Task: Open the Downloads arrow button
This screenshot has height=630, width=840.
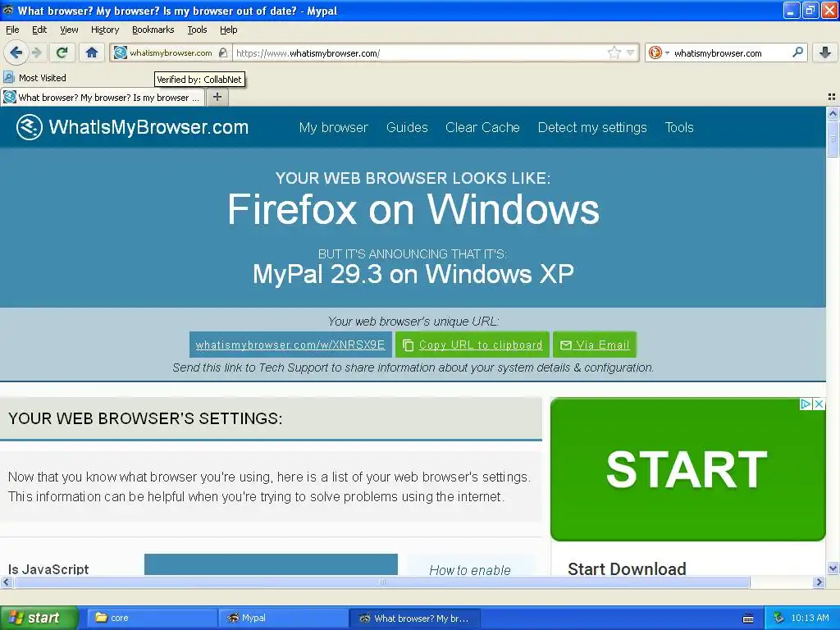Action: pyautogui.click(x=825, y=52)
